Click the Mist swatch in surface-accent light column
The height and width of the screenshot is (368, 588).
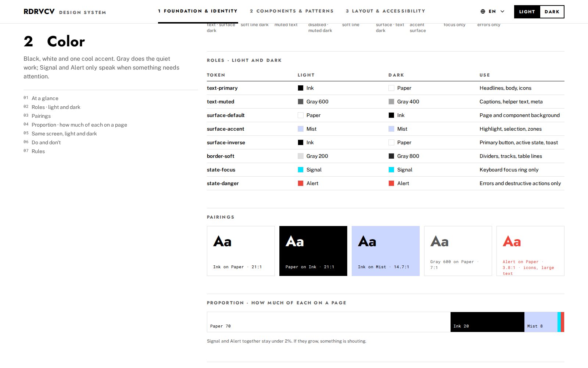click(301, 129)
